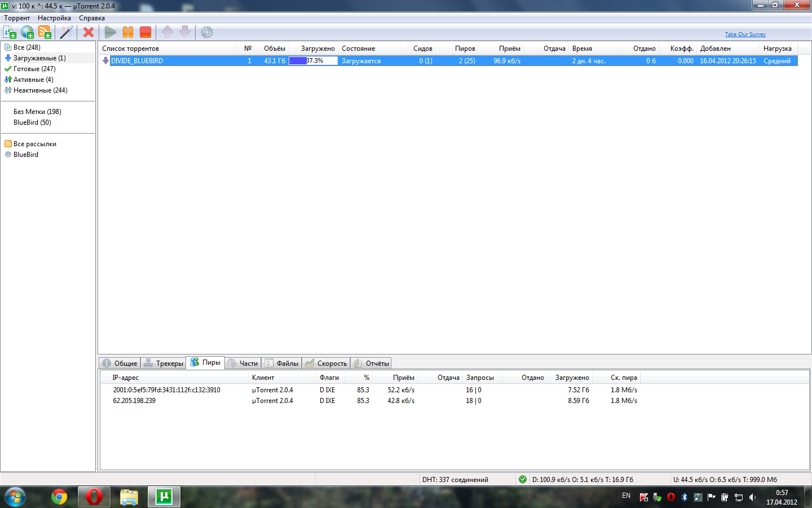This screenshot has width=812, height=508.
Task: Click the orange Pause torrent icon
Action: click(128, 32)
